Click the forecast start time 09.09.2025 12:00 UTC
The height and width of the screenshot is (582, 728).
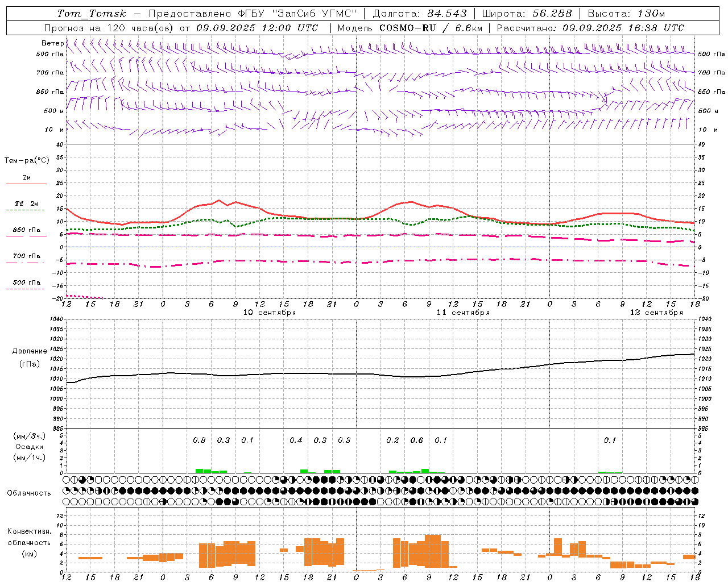click(x=257, y=28)
